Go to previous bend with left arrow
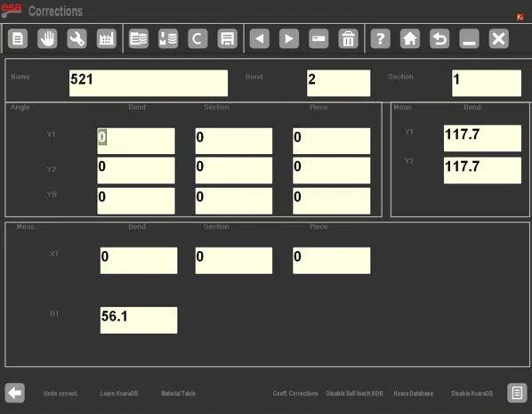Image resolution: width=532 pixels, height=414 pixels. tap(260, 38)
